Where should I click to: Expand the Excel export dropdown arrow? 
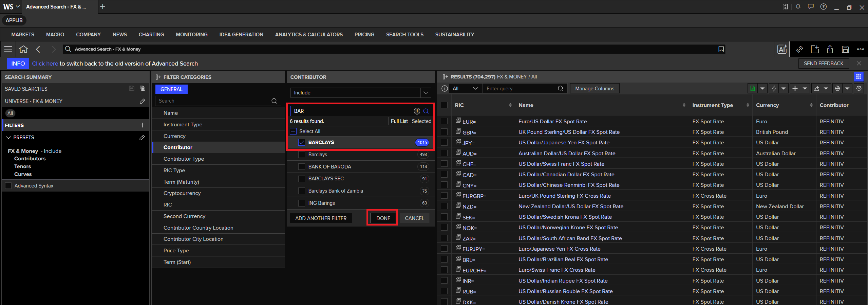pyautogui.click(x=762, y=89)
